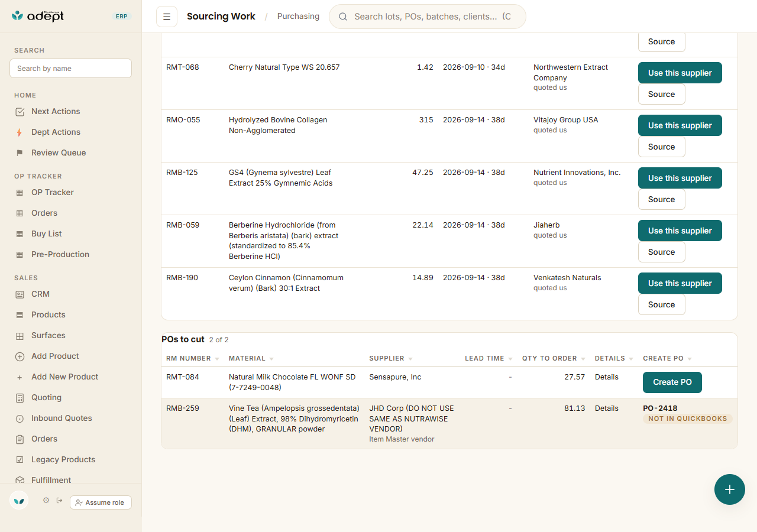The image size is (757, 532).
Task: Click the Sensapure, Inc supplier cell
Action: coord(395,377)
